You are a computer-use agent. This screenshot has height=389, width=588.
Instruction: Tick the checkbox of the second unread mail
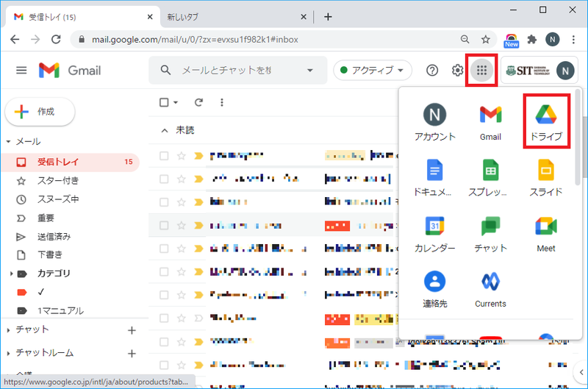[164, 179]
